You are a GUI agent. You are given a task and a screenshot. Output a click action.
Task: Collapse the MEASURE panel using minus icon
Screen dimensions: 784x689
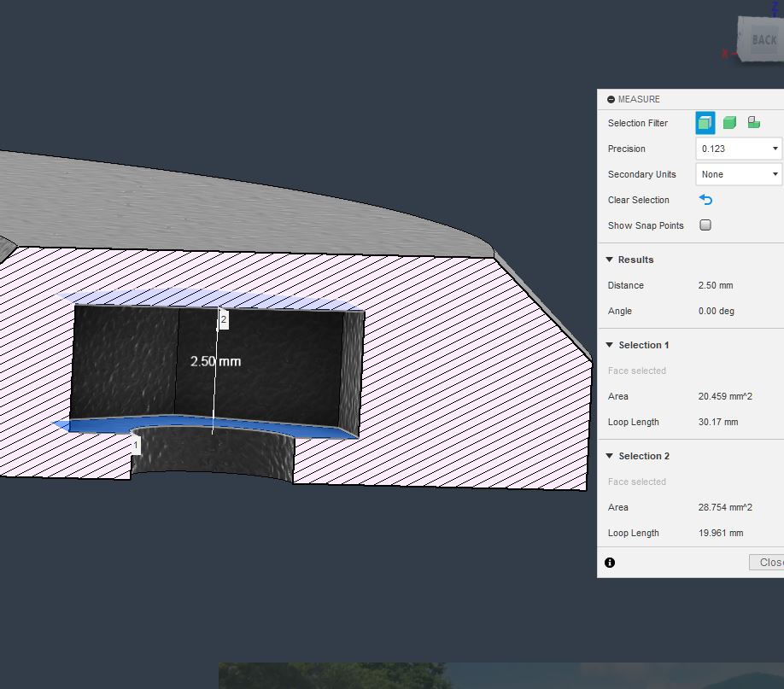pos(611,100)
